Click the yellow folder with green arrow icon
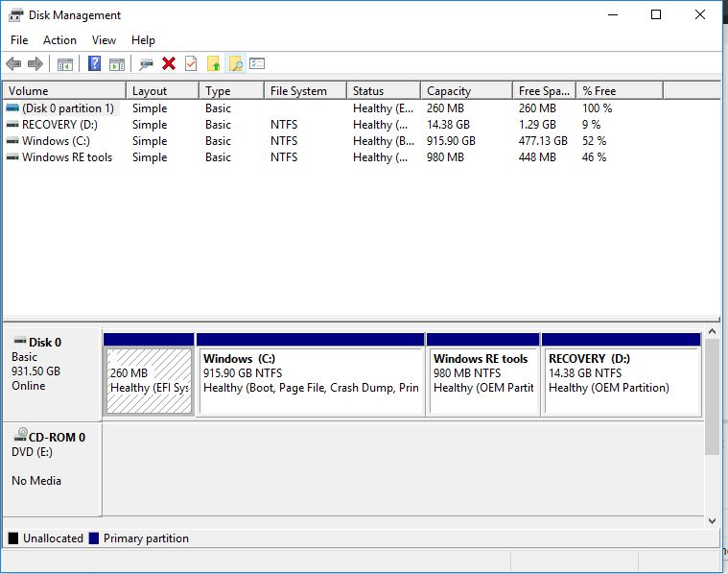The image size is (728, 574). point(213,63)
